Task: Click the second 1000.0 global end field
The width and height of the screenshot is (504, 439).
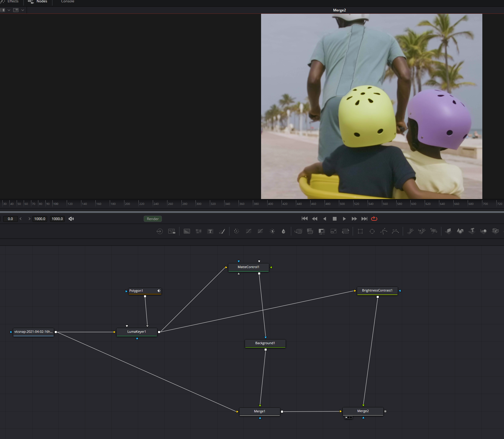Action: (57, 219)
